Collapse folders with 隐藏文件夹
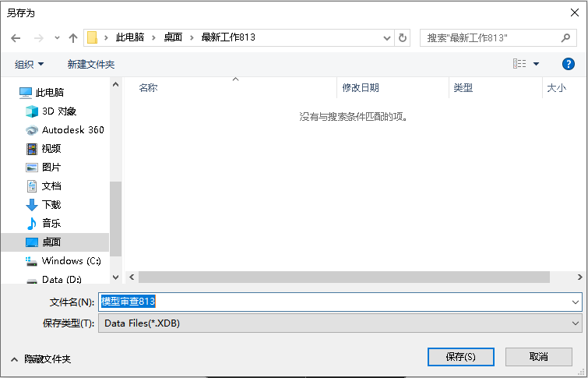Viewport: 588px width, 378px height. [x=40, y=359]
